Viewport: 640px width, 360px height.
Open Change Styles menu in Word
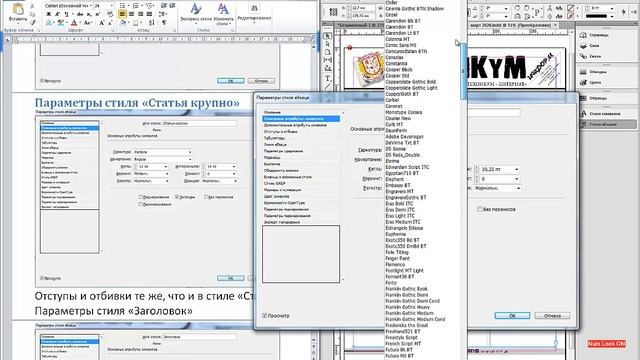223,13
